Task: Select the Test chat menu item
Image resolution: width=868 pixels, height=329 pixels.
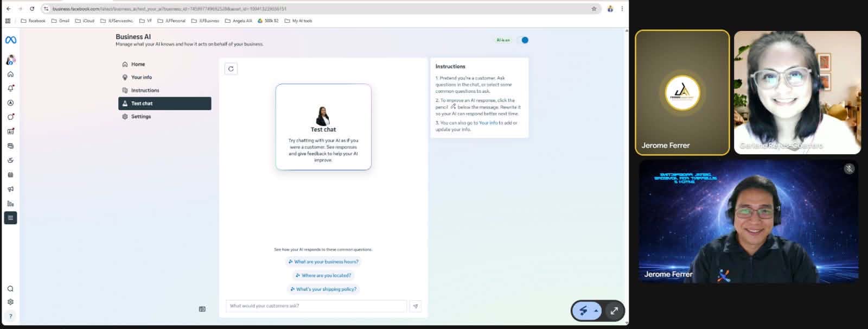Action: pyautogui.click(x=164, y=104)
